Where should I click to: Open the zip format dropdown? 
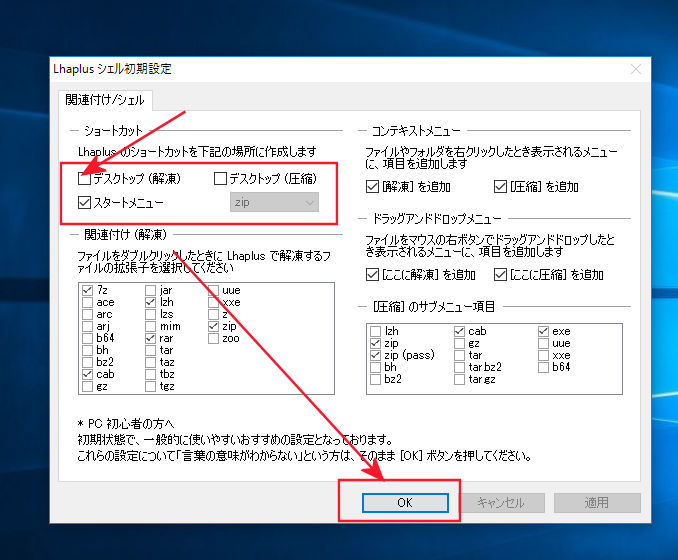(x=274, y=202)
